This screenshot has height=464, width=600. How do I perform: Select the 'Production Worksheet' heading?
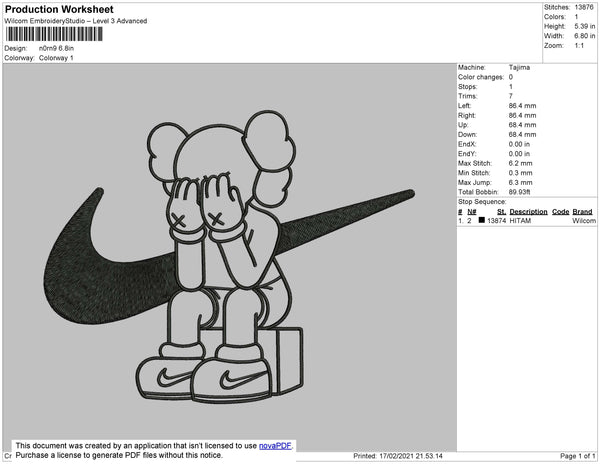point(59,9)
